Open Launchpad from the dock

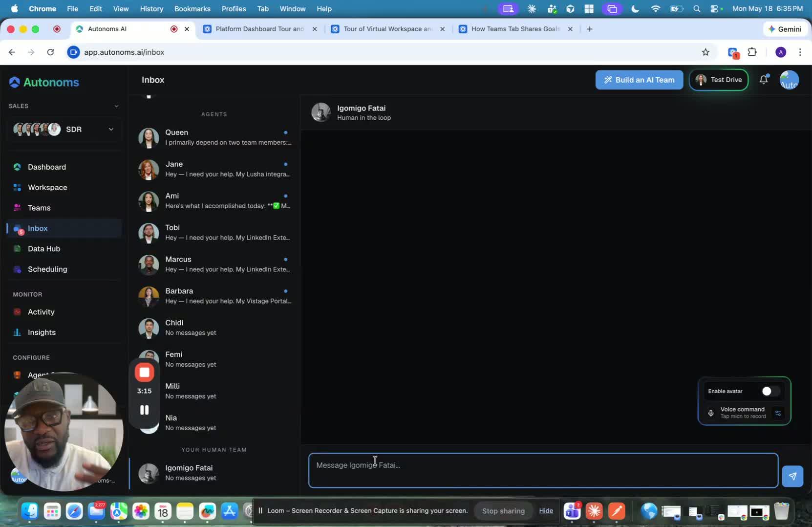tap(52, 511)
